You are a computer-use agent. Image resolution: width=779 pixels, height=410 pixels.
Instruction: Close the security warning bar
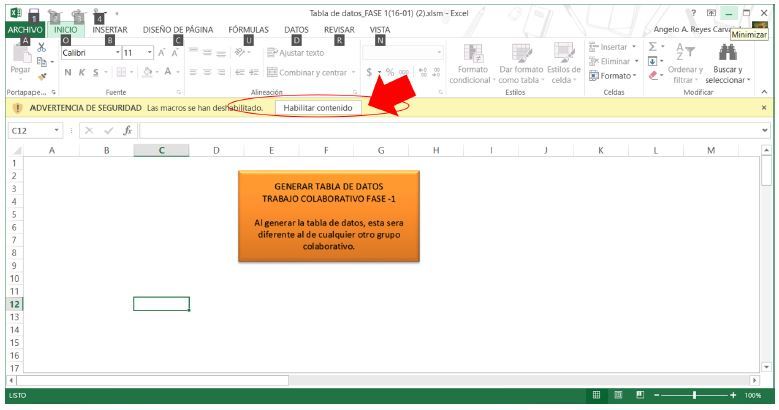point(764,108)
